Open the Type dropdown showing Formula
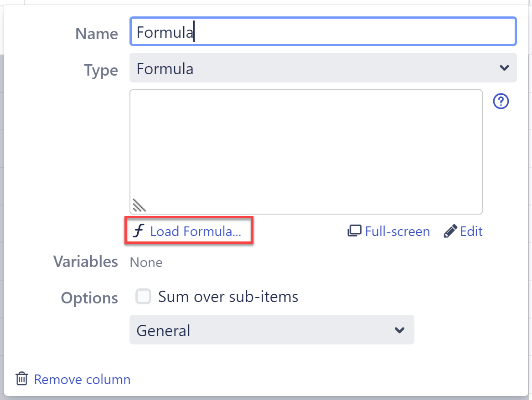The image size is (532, 400). tap(315, 68)
